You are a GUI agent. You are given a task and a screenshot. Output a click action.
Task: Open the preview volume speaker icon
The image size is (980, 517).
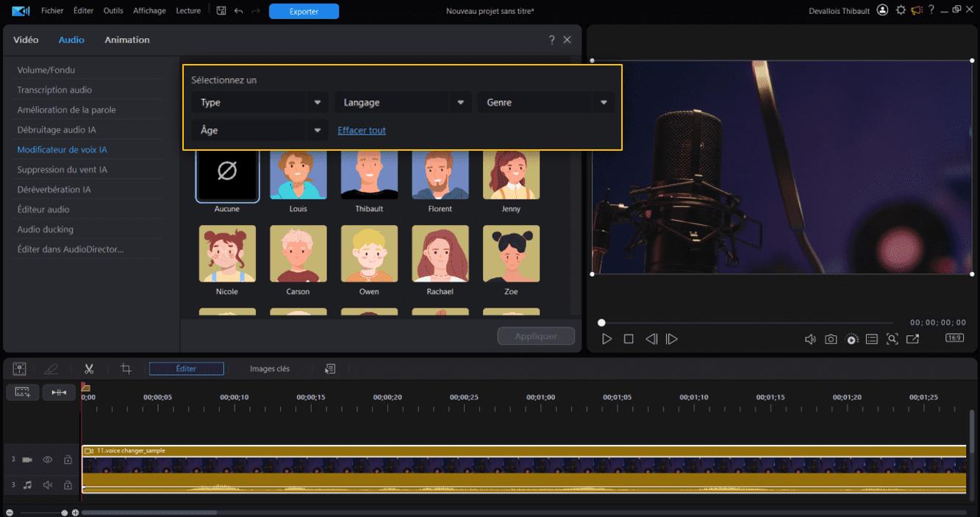[x=810, y=339]
